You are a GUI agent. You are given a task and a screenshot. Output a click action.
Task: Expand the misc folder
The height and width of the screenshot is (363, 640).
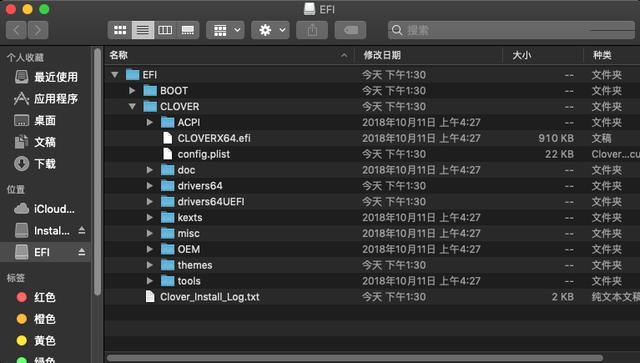150,234
